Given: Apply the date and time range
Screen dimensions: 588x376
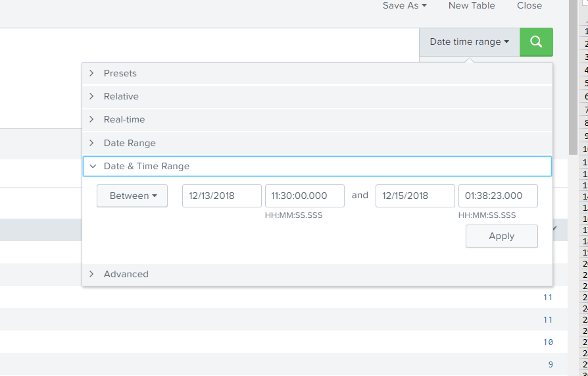Looking at the screenshot, I should click(x=502, y=236).
